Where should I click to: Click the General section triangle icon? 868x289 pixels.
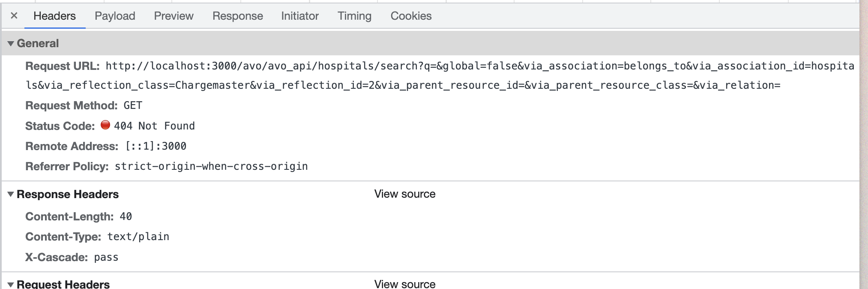pos(11,43)
